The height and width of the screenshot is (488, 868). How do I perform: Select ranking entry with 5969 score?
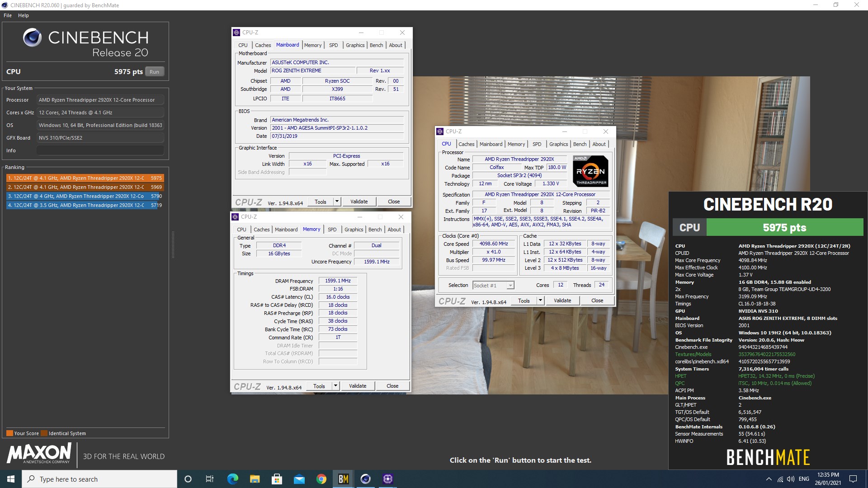coord(85,187)
